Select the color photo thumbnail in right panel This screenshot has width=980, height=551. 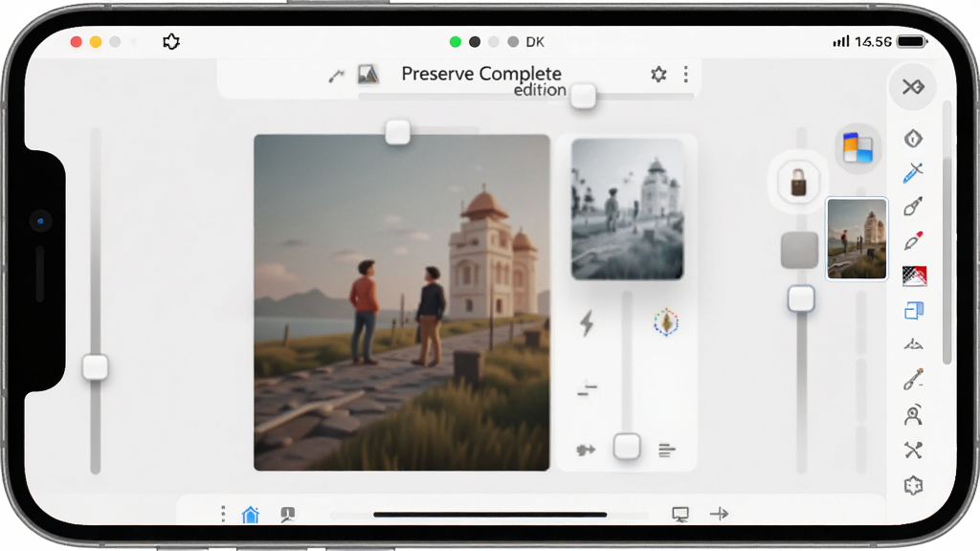tap(857, 238)
